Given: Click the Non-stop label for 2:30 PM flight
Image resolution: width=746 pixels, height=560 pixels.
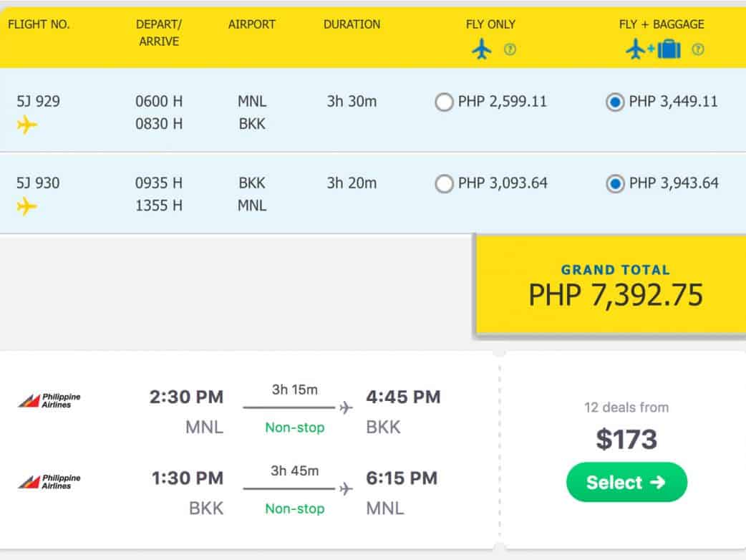Looking at the screenshot, I should pyautogui.click(x=295, y=428).
